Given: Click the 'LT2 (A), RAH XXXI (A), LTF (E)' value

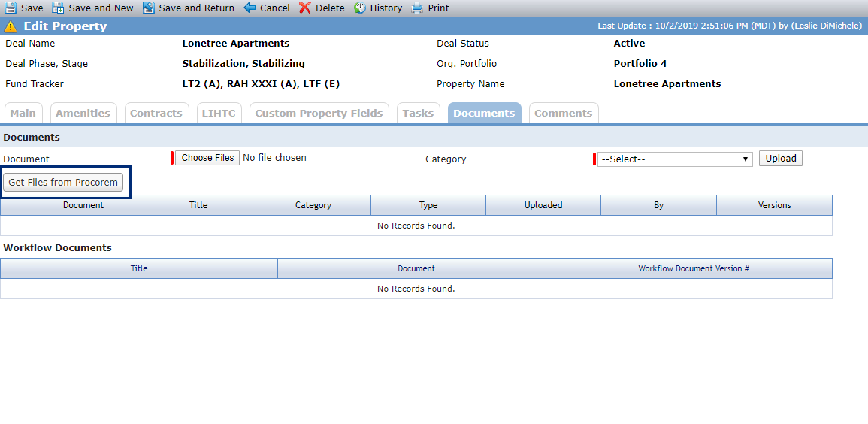Looking at the screenshot, I should click(261, 84).
